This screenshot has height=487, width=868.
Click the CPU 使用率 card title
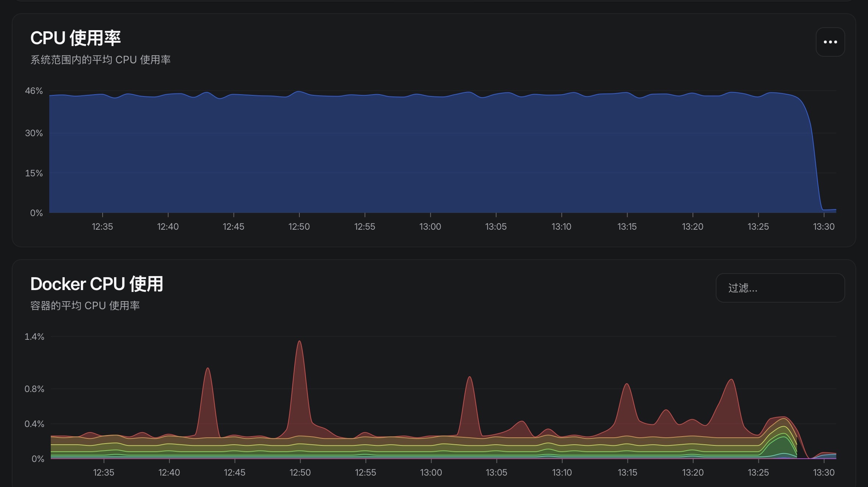point(75,38)
